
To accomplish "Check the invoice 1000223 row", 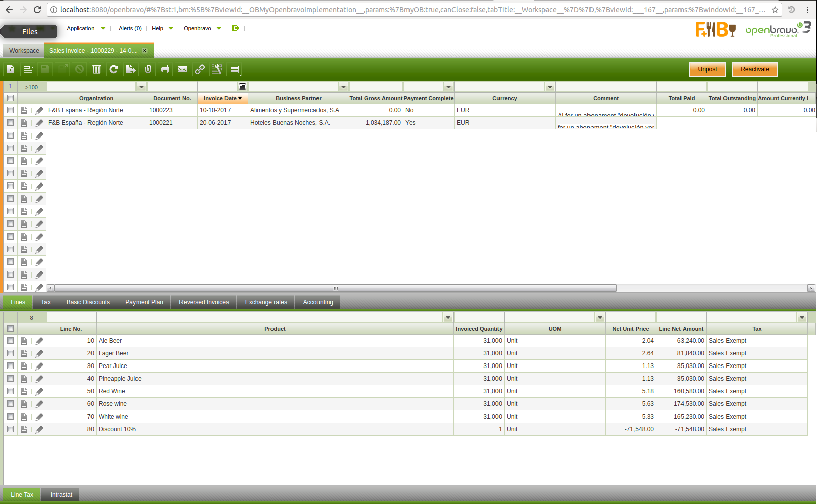I will [x=10, y=110].
